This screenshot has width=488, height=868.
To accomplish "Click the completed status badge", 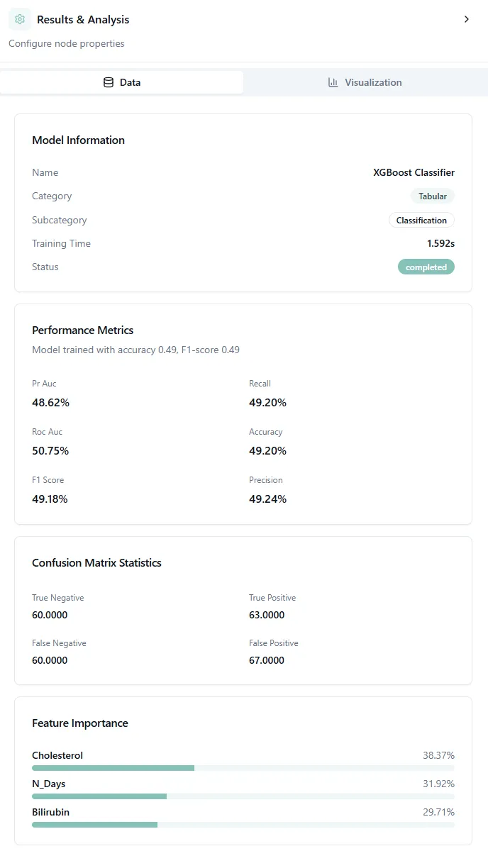I will pyautogui.click(x=426, y=267).
